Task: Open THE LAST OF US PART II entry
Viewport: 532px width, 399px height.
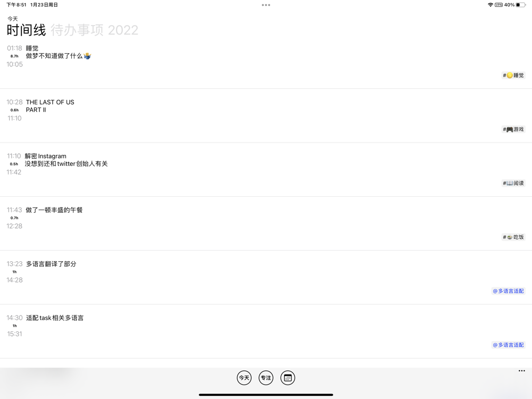Action: click(50, 106)
